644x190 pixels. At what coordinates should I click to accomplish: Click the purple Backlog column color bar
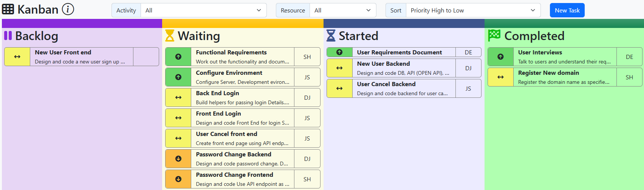click(82, 23)
